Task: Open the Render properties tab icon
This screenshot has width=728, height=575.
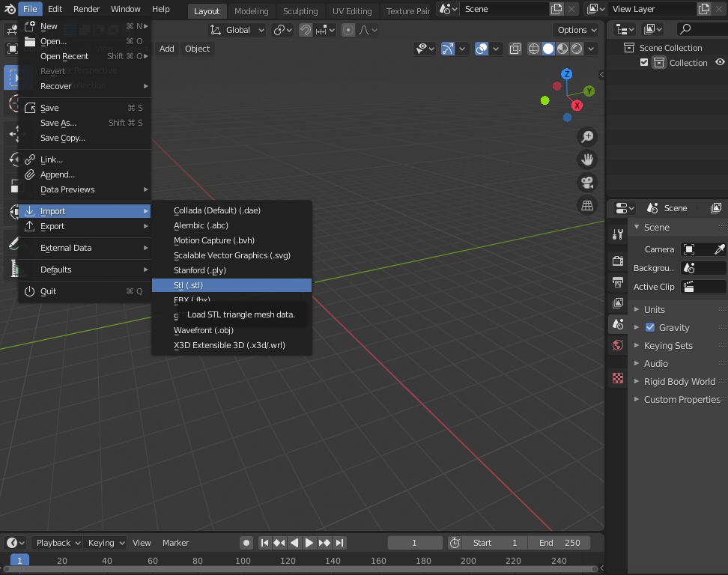Action: point(618,261)
